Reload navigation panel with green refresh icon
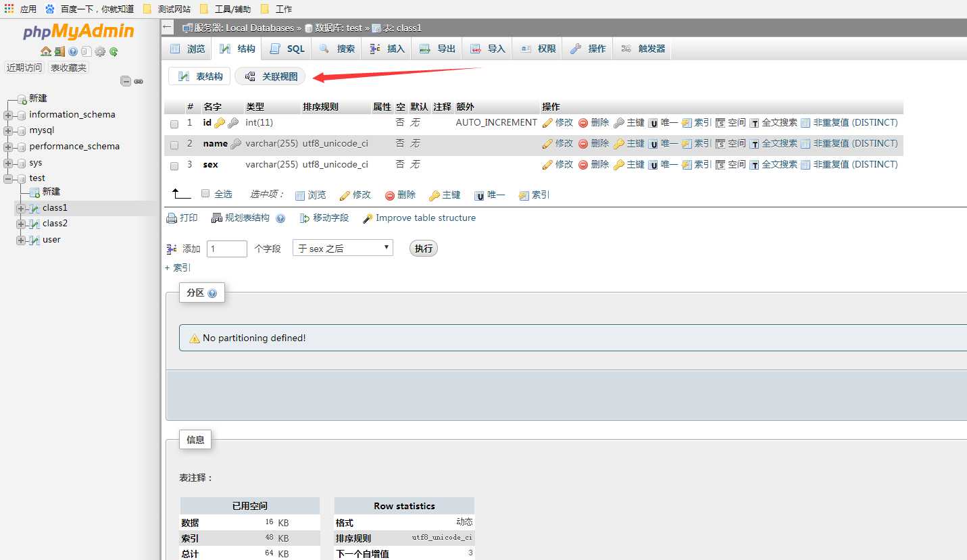Screen dimensions: 967x560 tap(114, 51)
